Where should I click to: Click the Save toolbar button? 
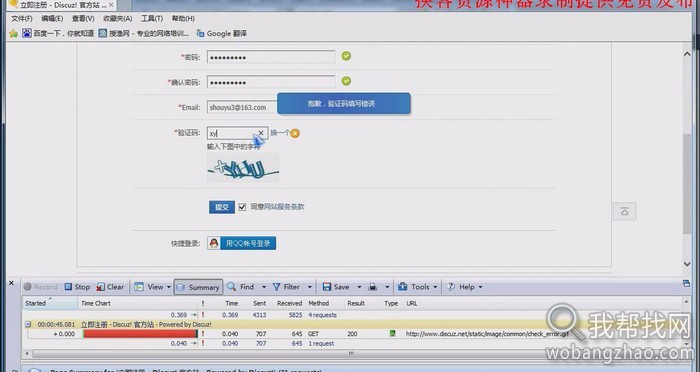click(x=336, y=287)
